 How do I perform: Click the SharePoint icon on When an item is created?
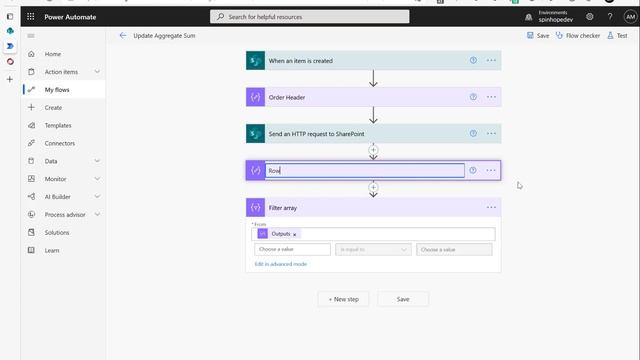point(256,61)
